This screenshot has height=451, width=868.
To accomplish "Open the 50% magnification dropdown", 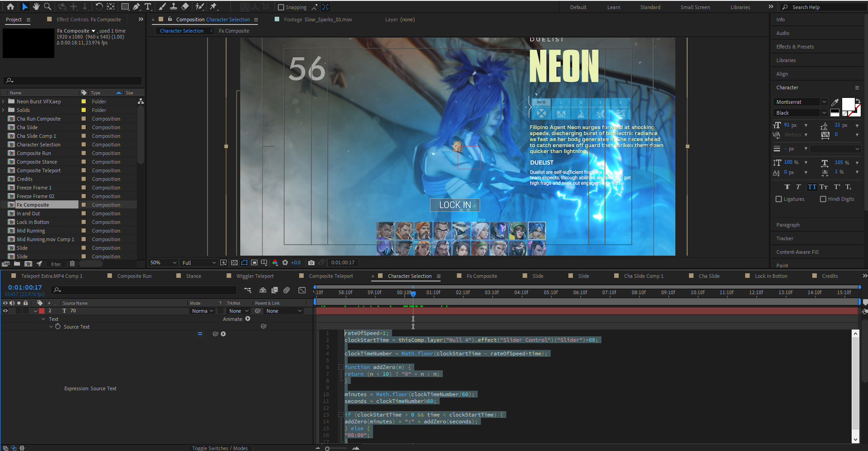I will click(x=163, y=262).
